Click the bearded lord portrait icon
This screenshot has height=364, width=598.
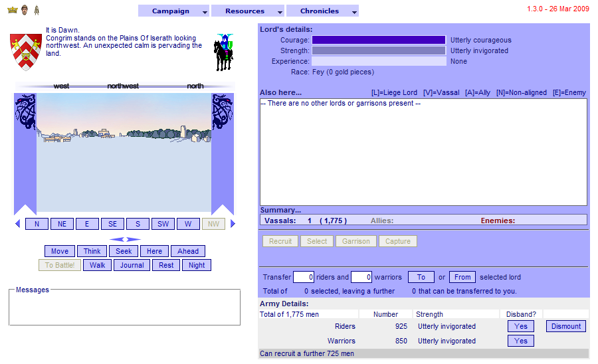coord(24,9)
